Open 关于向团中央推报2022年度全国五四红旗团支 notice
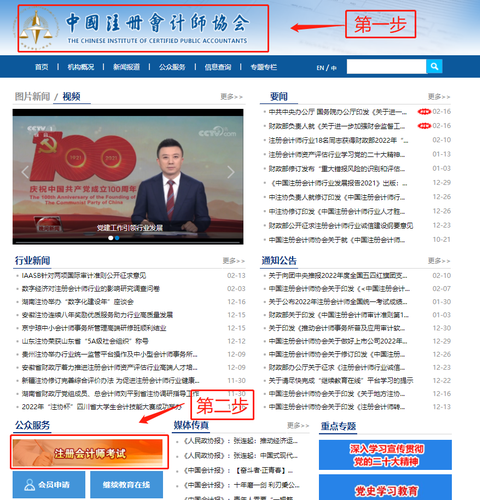This screenshot has height=500, width=480. [338, 276]
